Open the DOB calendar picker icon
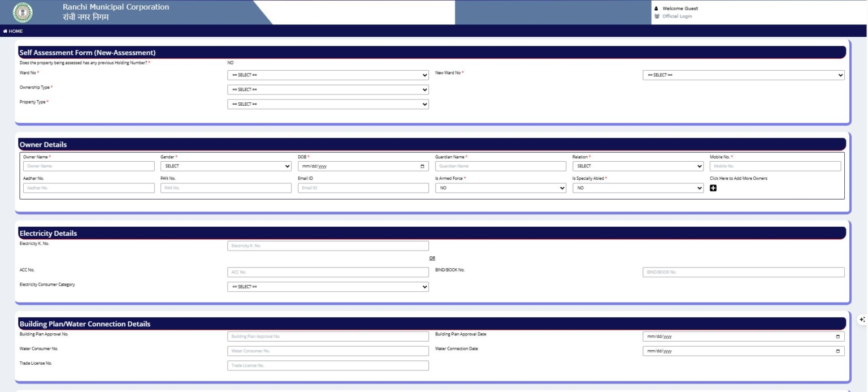 (x=422, y=166)
